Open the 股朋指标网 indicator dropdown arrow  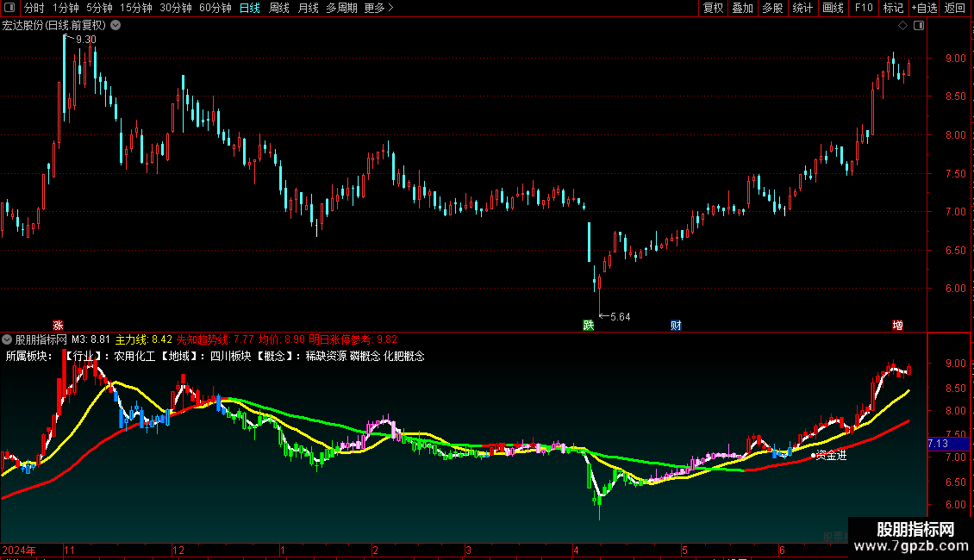7,339
